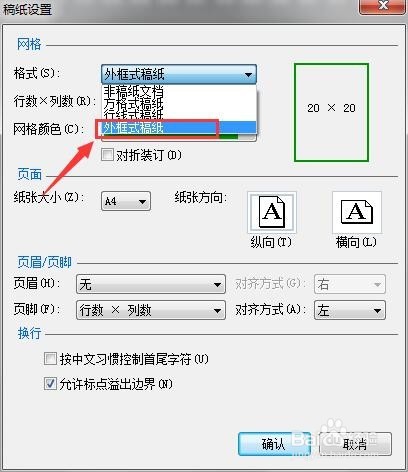Click the 取消 button
This screenshot has height=472, width=408.
click(355, 444)
